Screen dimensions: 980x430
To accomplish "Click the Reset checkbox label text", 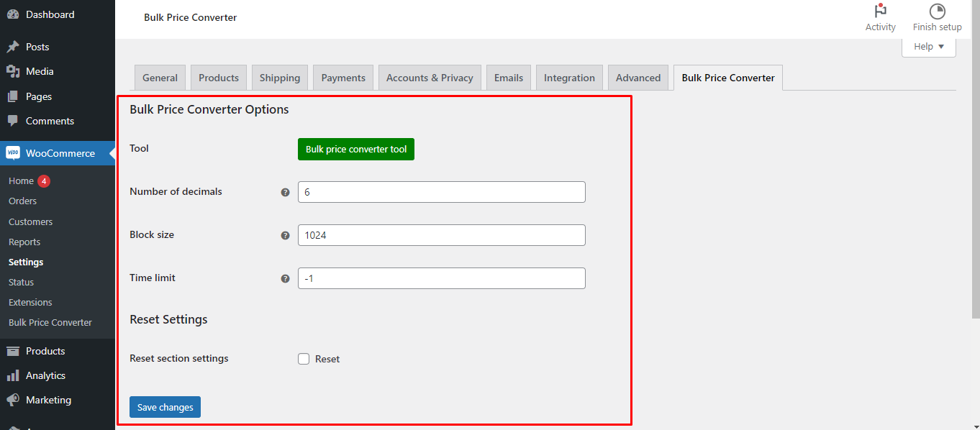I will coord(327,359).
